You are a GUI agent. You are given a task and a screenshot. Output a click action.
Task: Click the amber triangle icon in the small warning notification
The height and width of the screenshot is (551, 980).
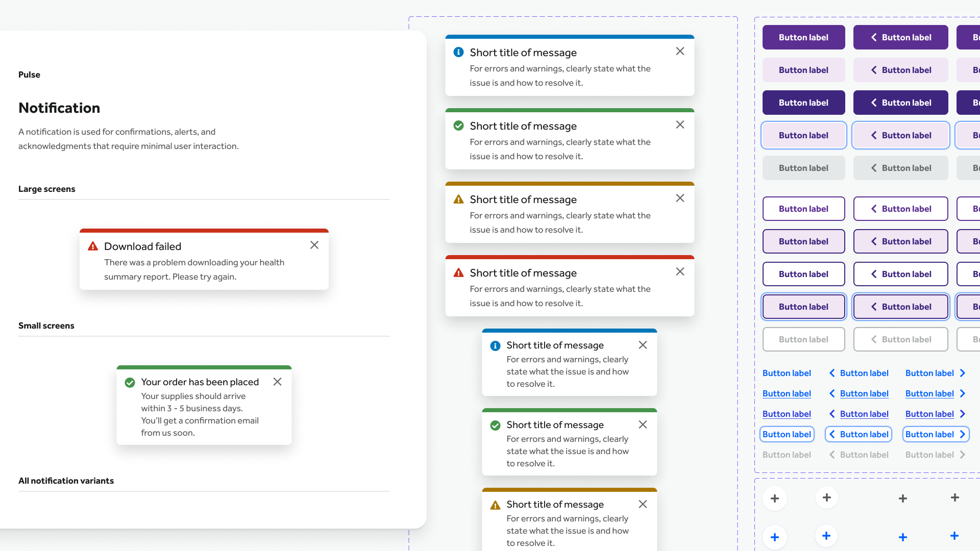click(496, 505)
